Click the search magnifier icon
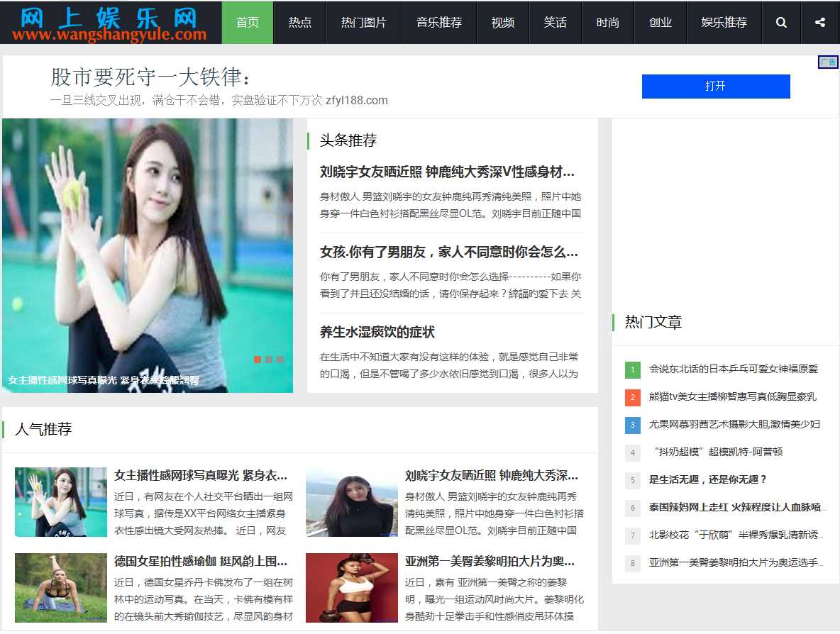Viewport: 840px width, 634px height. pyautogui.click(x=781, y=23)
